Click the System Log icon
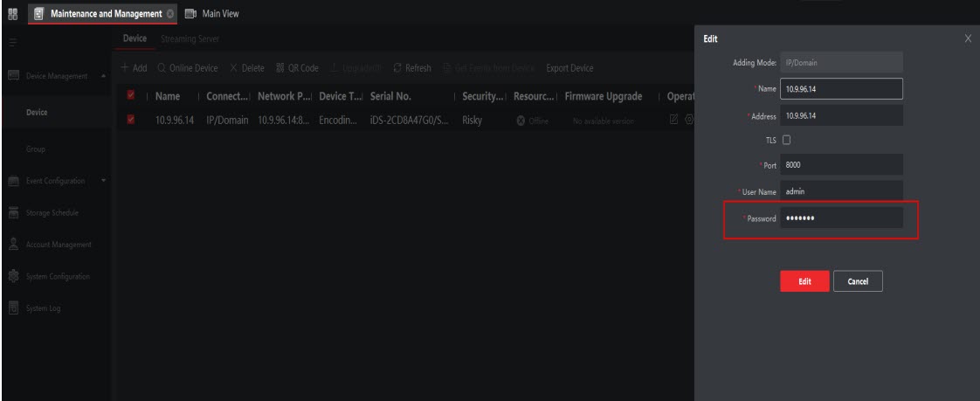 [x=12, y=308]
